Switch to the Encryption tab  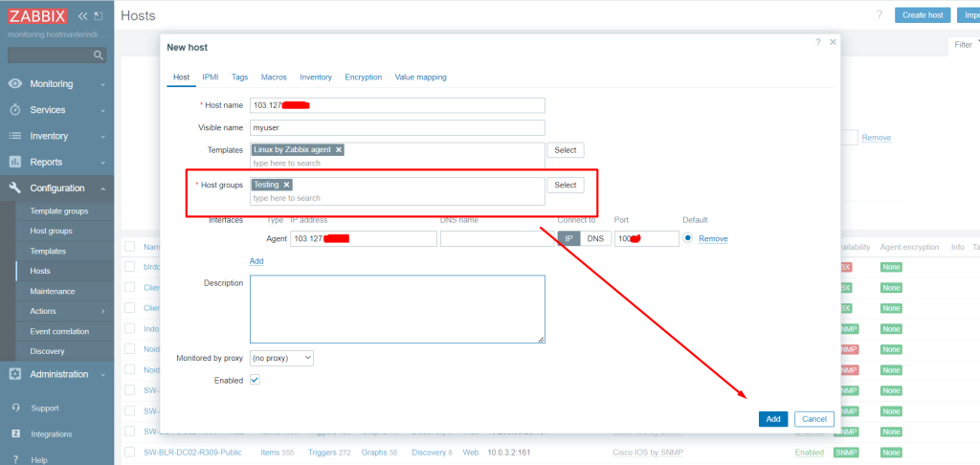[363, 77]
